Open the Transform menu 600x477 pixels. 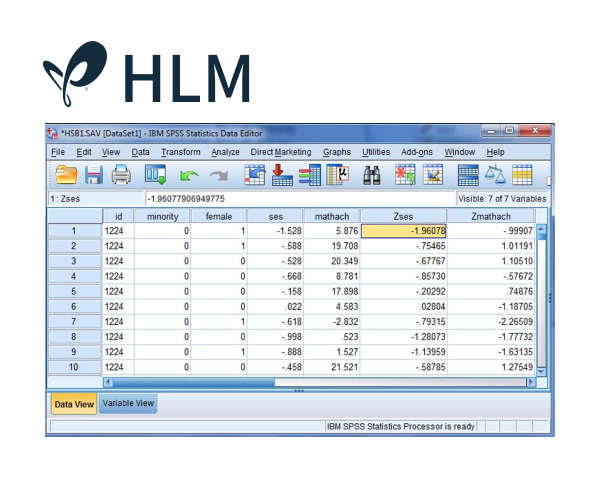(181, 152)
